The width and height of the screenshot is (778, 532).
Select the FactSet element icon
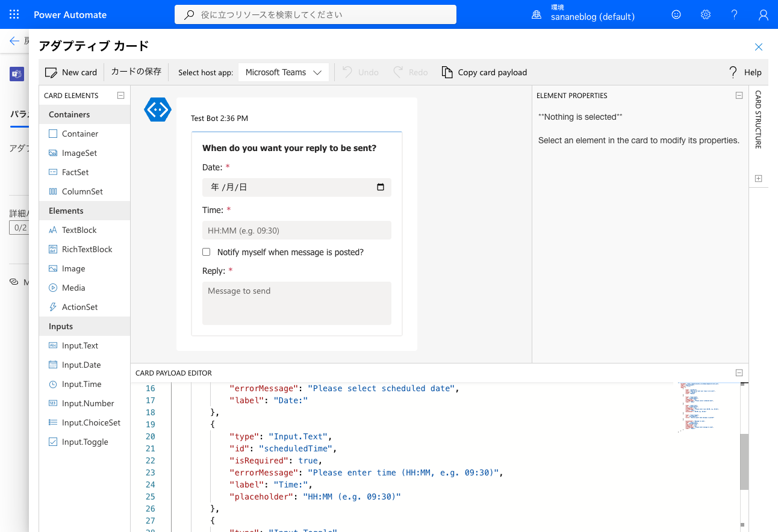tap(53, 172)
